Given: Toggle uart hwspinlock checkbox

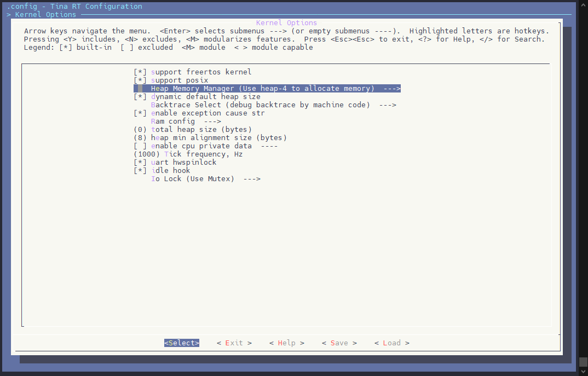Looking at the screenshot, I should (x=140, y=163).
